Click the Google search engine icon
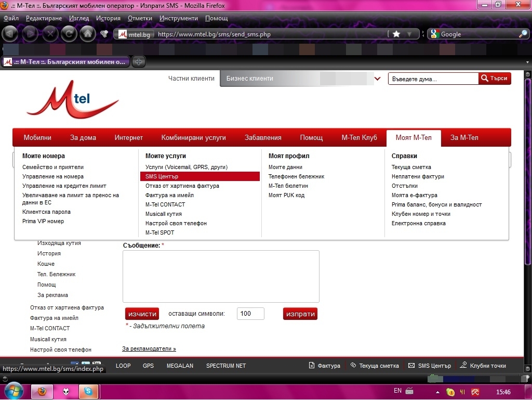Image resolution: width=532 pixels, height=400 pixels. (434, 34)
